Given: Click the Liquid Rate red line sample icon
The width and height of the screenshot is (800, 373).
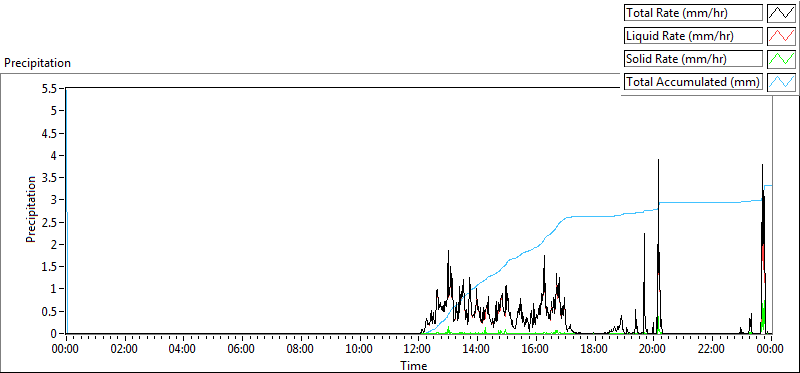Looking at the screenshot, I should (x=782, y=36).
